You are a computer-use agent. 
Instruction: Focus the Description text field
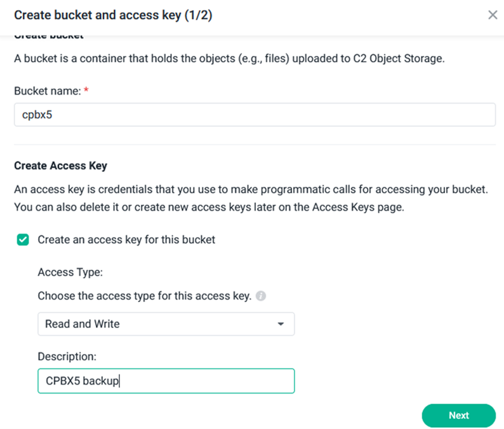166,381
